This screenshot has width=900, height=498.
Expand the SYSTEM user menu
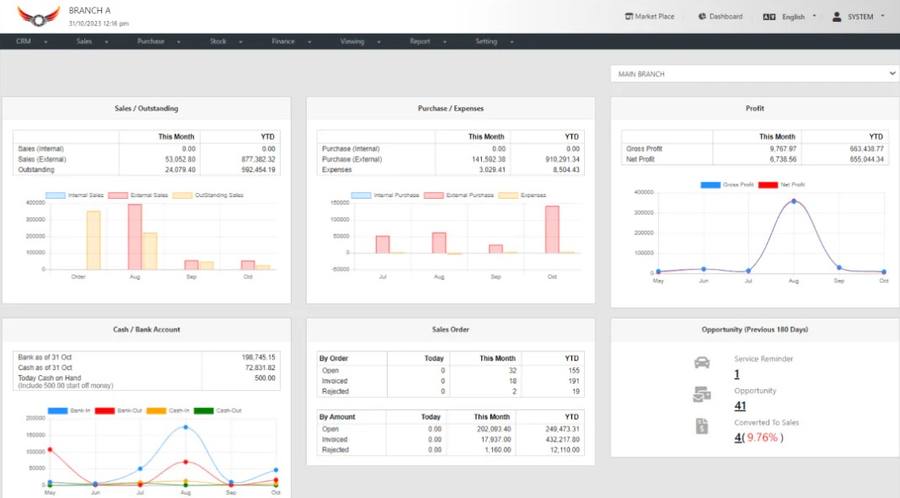pos(866,17)
